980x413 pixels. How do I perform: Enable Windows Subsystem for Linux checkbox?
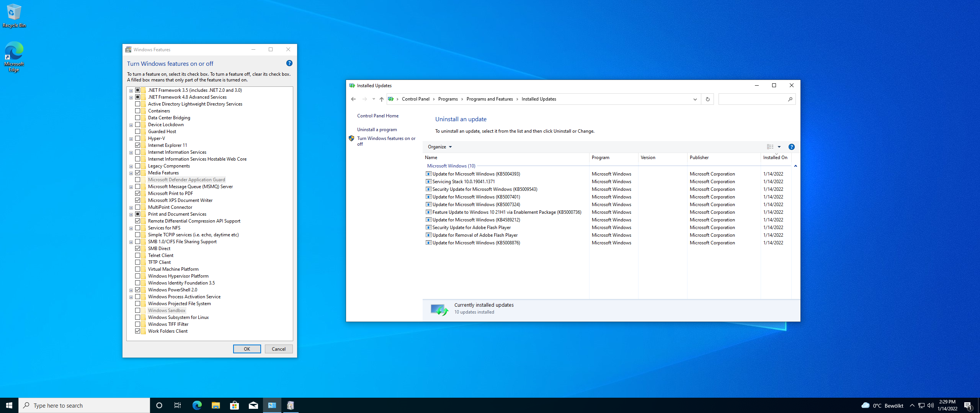click(137, 317)
